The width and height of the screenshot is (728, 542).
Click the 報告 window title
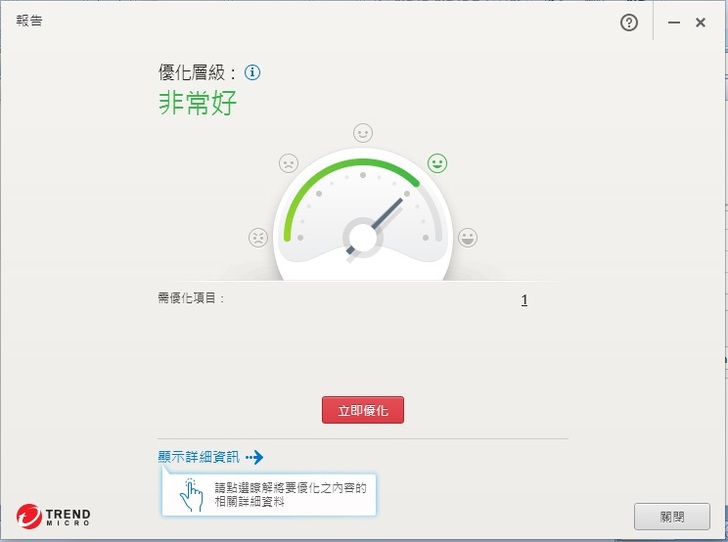(x=29, y=20)
